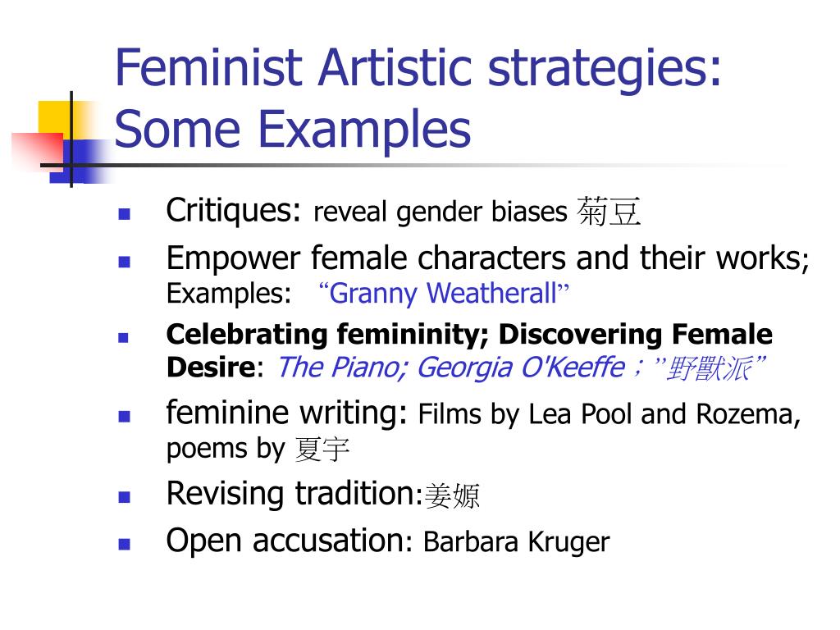Click the yellow square in slide logo
Image resolution: width=840 pixels, height=630 pixels.
57,118
